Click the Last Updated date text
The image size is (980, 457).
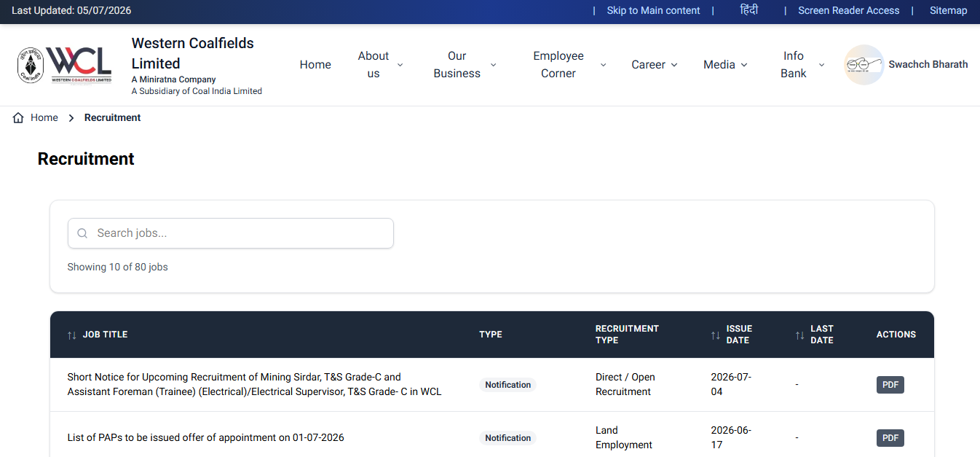pos(71,11)
